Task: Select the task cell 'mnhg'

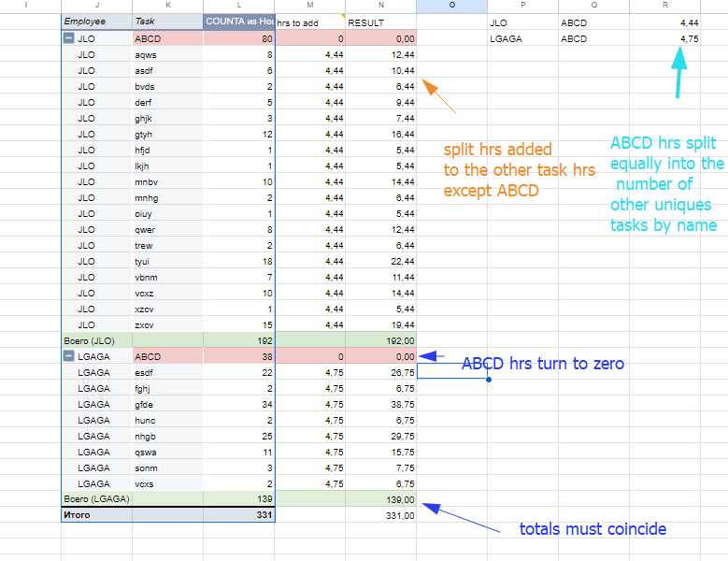Action: 167,198
